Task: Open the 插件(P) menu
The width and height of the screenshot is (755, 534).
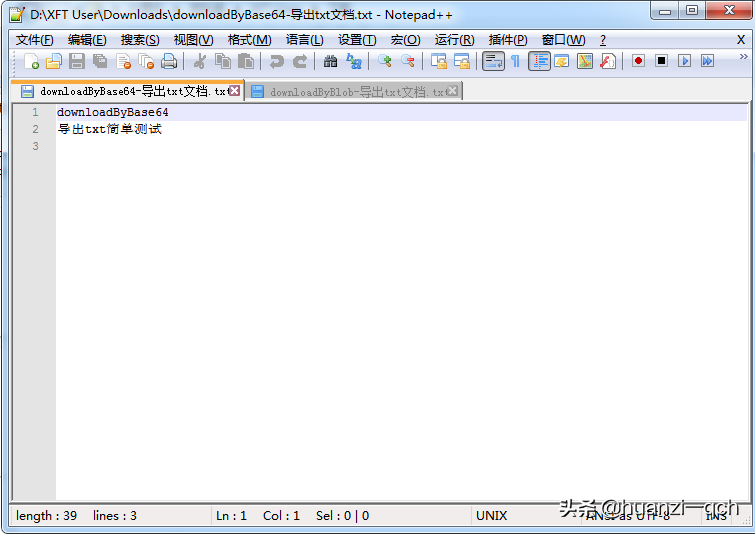Action: click(x=508, y=40)
